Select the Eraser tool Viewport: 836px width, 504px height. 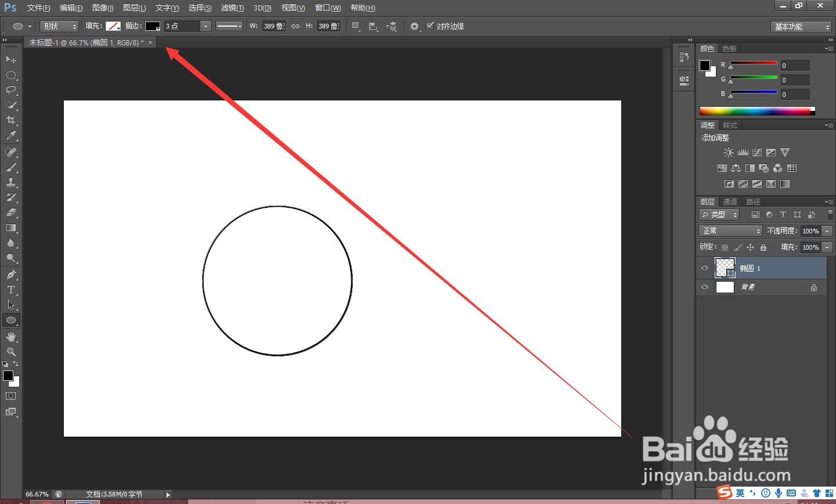point(10,213)
